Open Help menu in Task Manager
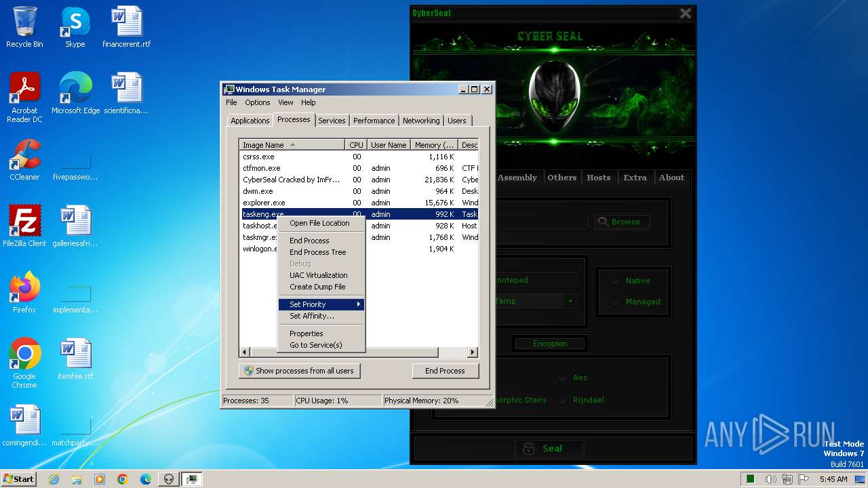Image resolution: width=868 pixels, height=488 pixels. (309, 102)
